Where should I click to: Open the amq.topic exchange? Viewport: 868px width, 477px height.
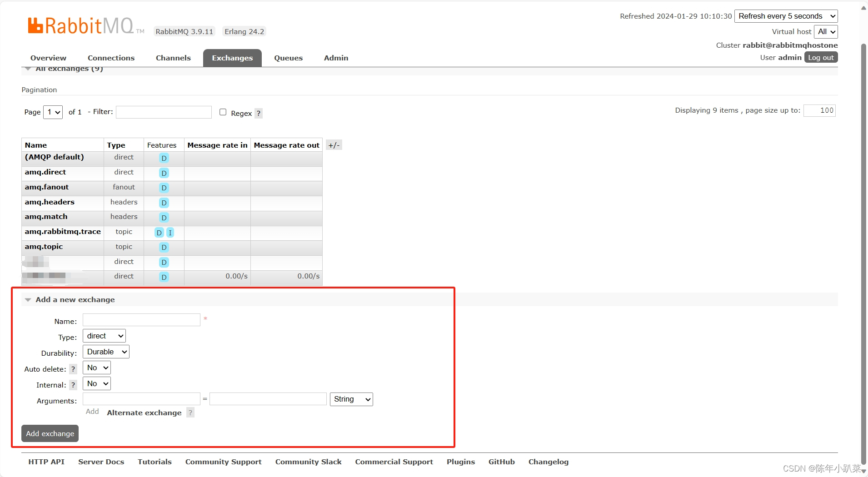click(44, 247)
